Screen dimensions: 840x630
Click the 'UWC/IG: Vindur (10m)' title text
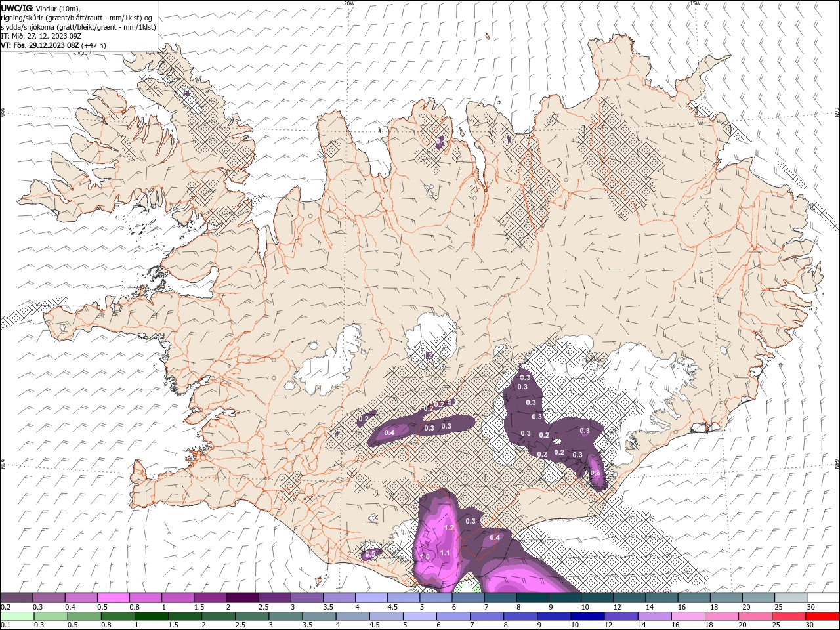[x=41, y=8]
